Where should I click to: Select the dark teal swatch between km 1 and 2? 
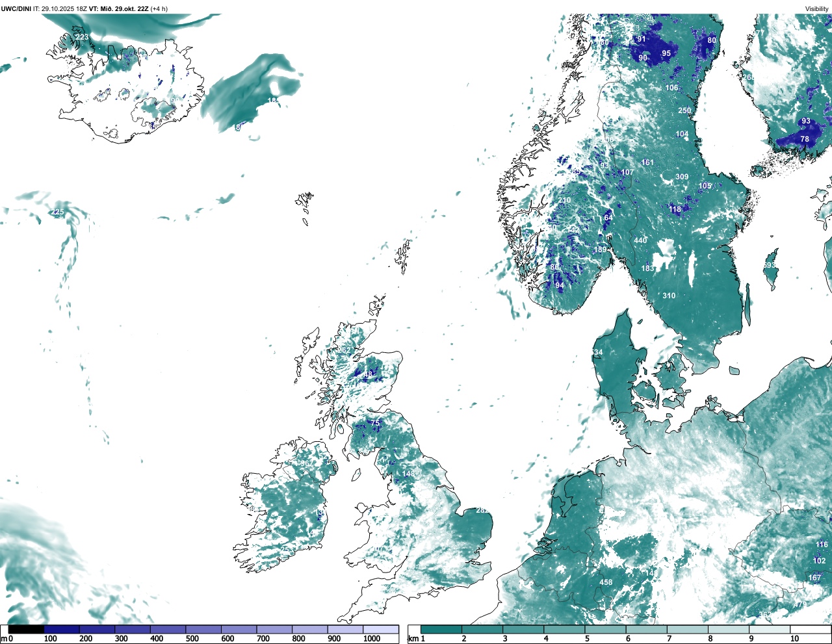click(x=441, y=629)
